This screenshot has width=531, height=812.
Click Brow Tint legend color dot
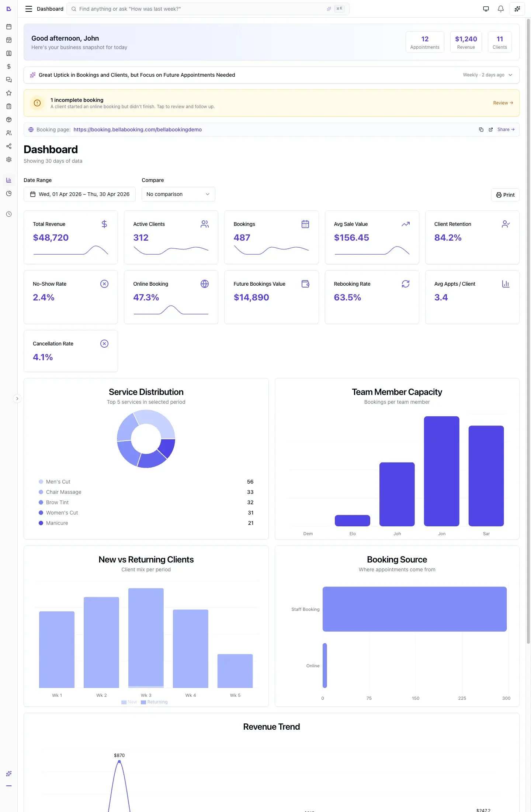(41, 502)
